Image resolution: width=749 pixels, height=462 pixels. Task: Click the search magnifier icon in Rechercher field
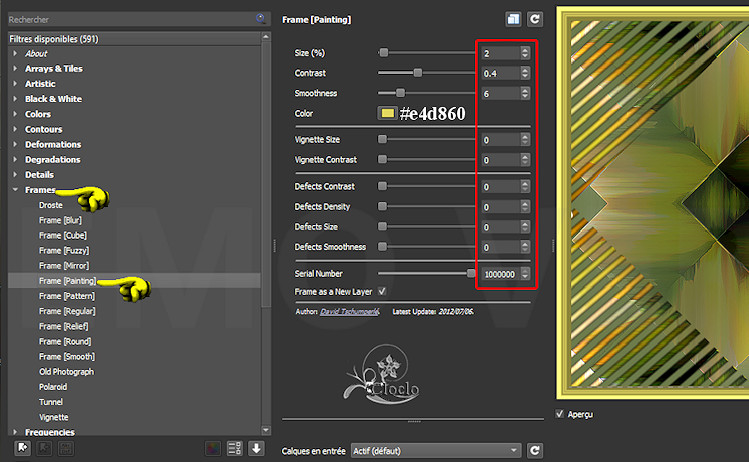pyautogui.click(x=261, y=18)
